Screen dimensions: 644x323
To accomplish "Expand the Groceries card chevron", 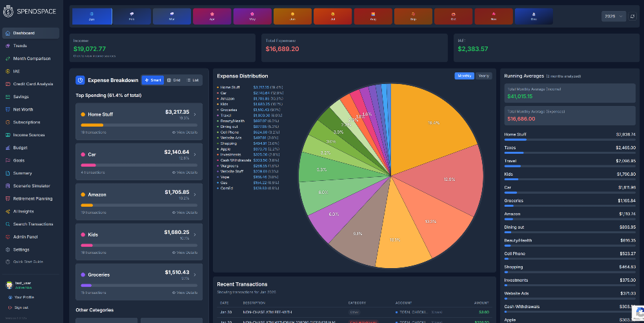I will [x=195, y=275].
